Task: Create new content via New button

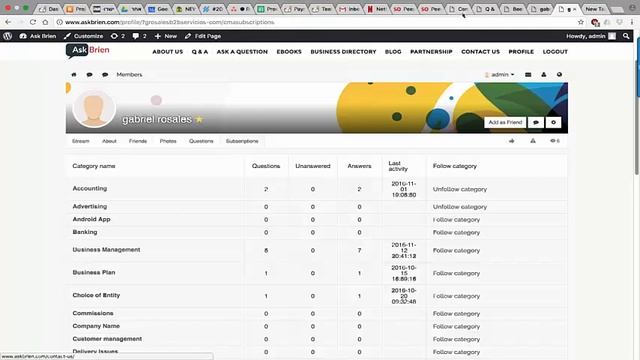Action: (x=166, y=36)
